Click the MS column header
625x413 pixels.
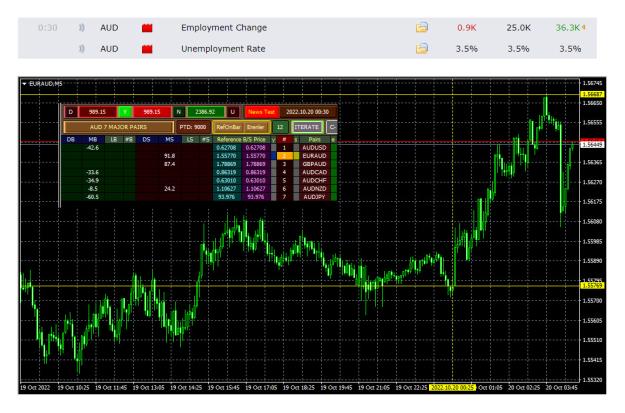pos(169,140)
